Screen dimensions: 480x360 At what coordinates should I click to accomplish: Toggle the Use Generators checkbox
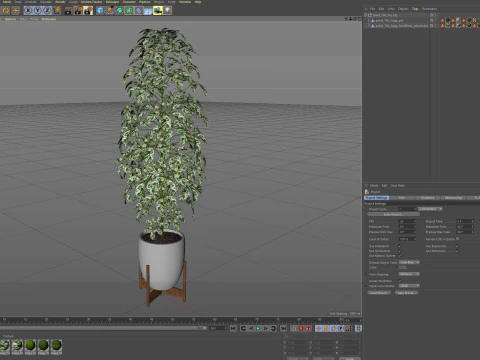[400, 251]
